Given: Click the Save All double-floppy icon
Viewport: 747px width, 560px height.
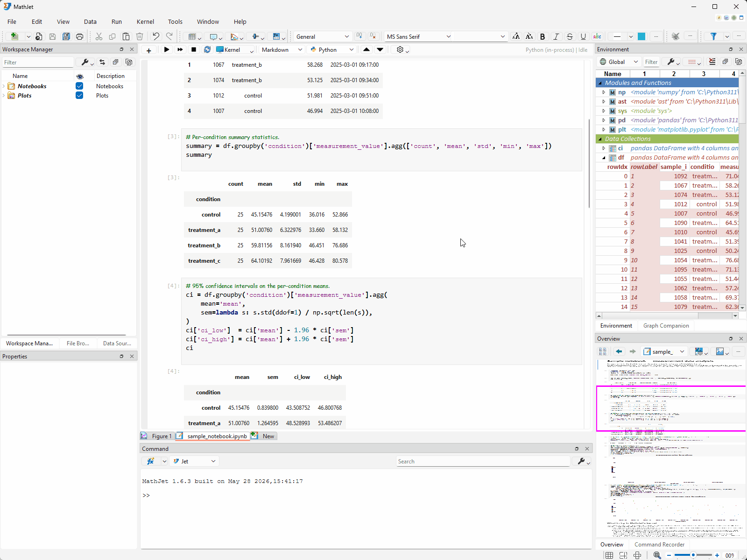Looking at the screenshot, I should pos(66,36).
